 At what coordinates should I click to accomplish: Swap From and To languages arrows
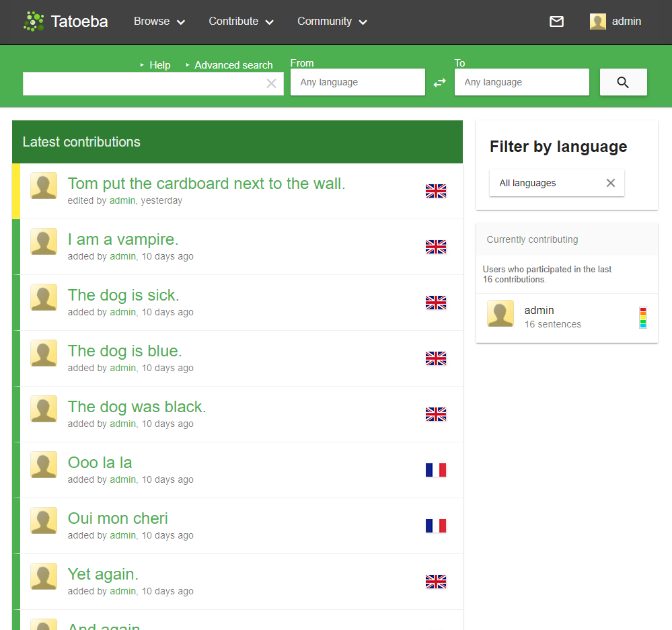click(440, 83)
